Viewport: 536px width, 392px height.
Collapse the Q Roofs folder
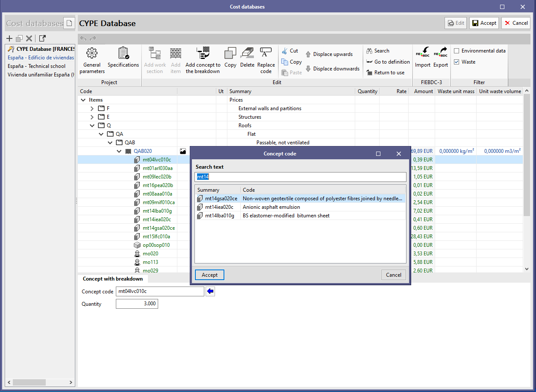[x=92, y=126]
